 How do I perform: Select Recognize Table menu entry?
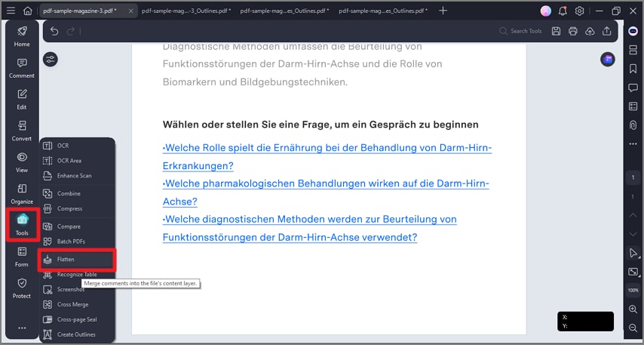(x=77, y=274)
